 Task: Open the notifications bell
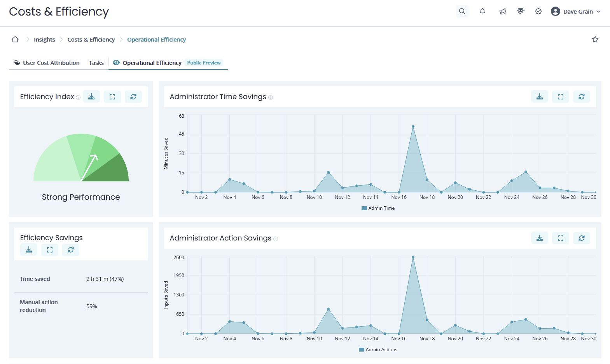(x=482, y=11)
